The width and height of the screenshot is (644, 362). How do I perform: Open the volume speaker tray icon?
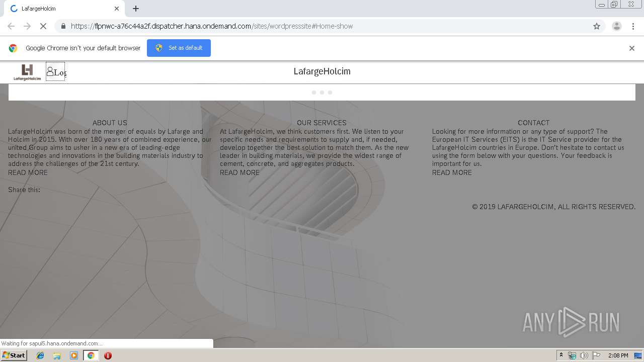[x=584, y=355]
